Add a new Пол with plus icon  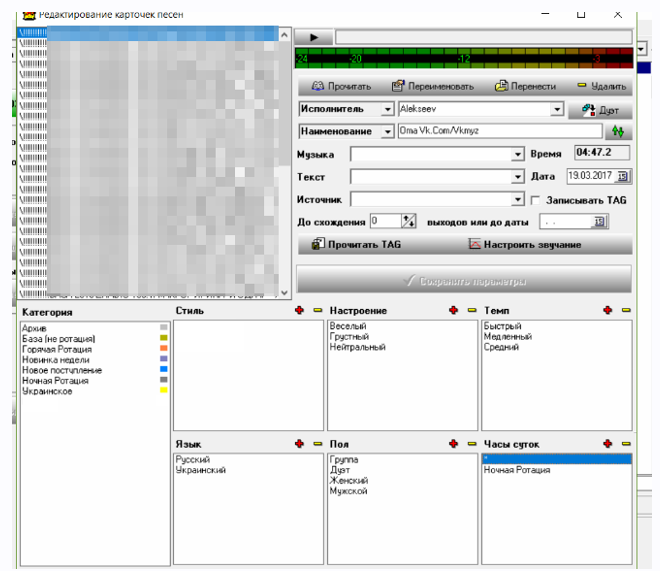[x=453, y=444]
